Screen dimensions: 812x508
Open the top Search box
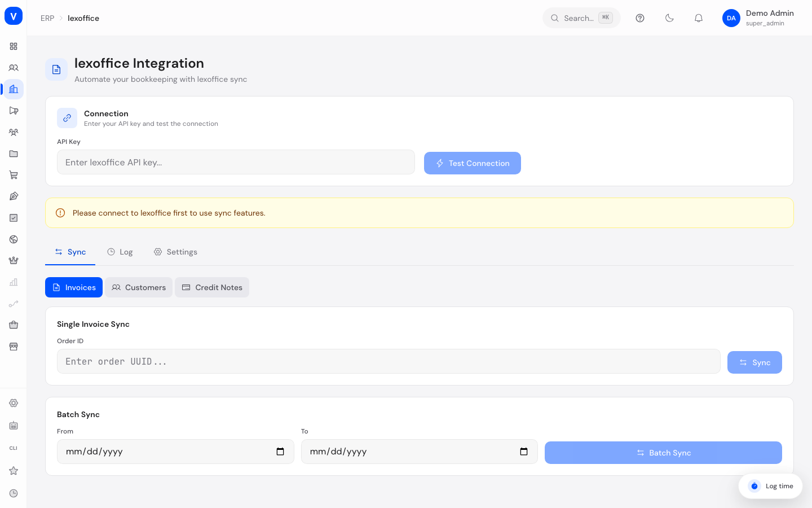(581, 18)
